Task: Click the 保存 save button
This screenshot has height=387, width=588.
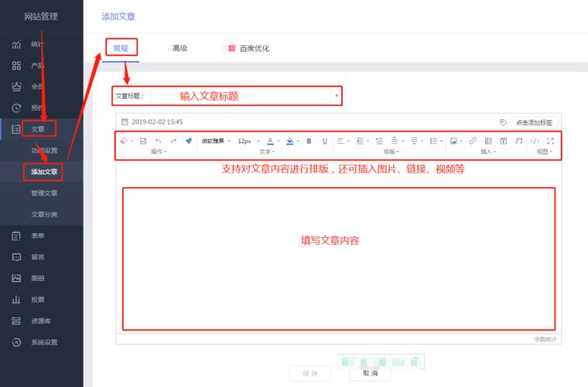Action: pos(310,374)
